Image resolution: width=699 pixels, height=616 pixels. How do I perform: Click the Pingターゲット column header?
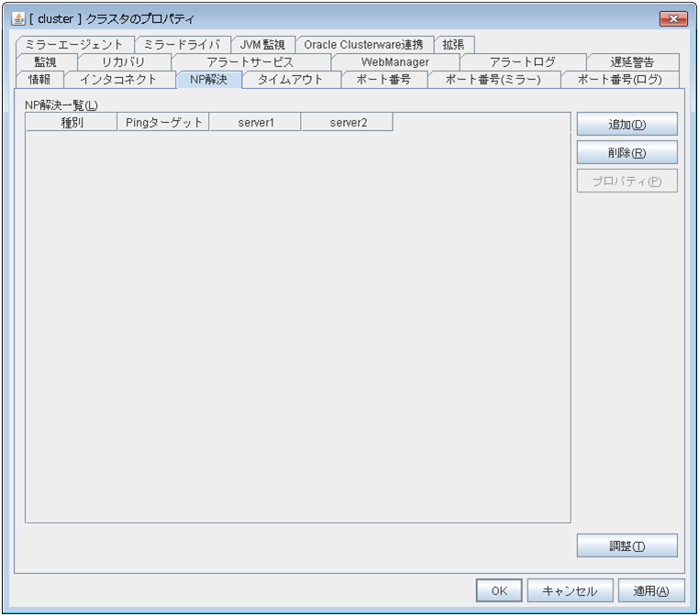(163, 123)
